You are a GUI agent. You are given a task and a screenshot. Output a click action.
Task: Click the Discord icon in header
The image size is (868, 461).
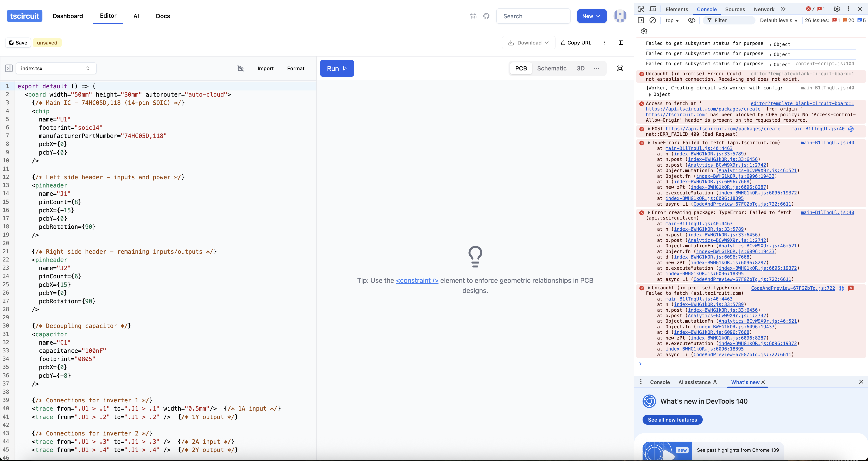click(473, 16)
